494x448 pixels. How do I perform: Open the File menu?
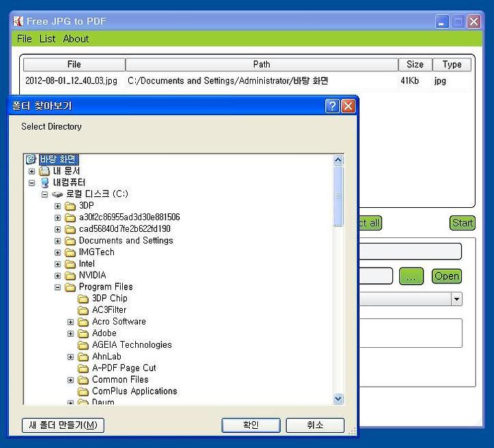click(24, 38)
